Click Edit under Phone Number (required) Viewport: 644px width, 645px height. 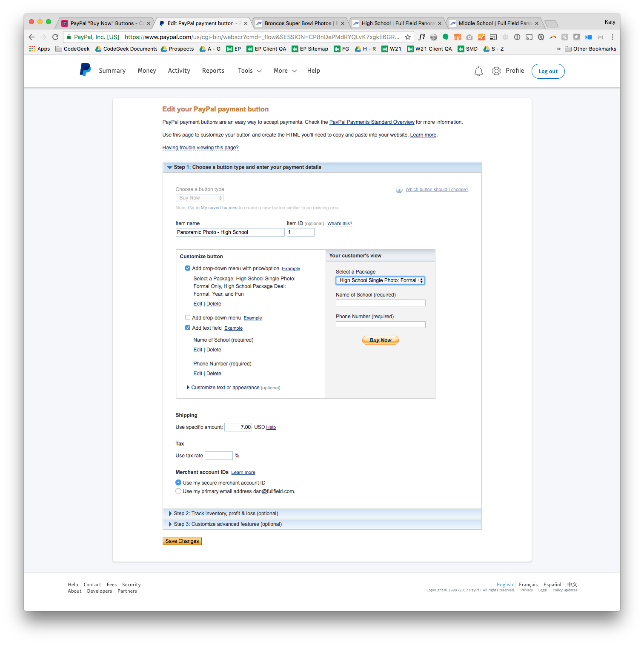tap(198, 374)
